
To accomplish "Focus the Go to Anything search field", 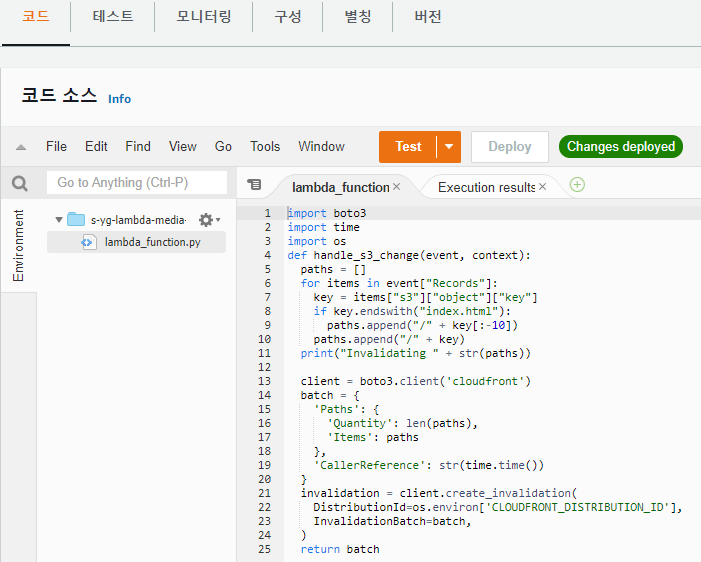I will (137, 182).
